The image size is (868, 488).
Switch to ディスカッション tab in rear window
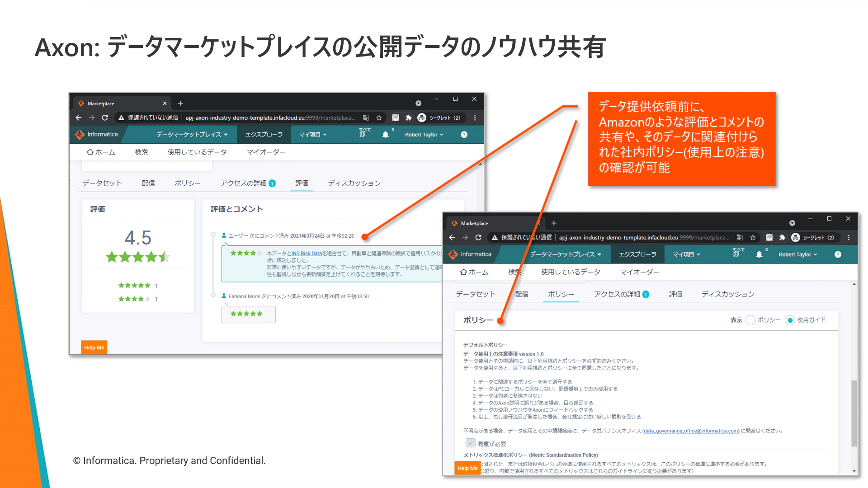point(354,183)
